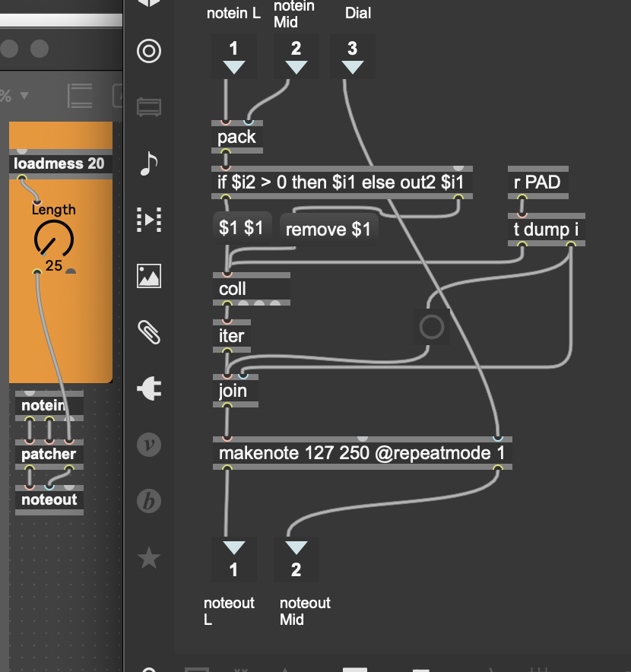Open the zoom percentage dropdown arrow
The image size is (631, 672).
(x=24, y=95)
